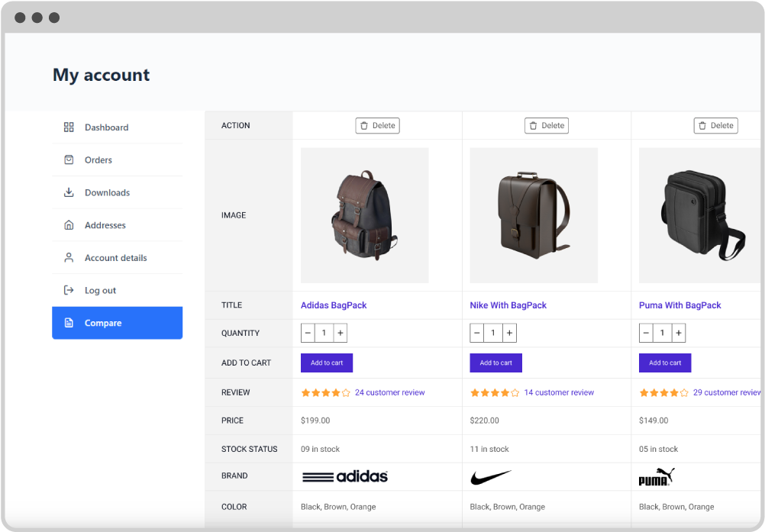Click the ADD TO CART row label
765x532 pixels.
(246, 363)
